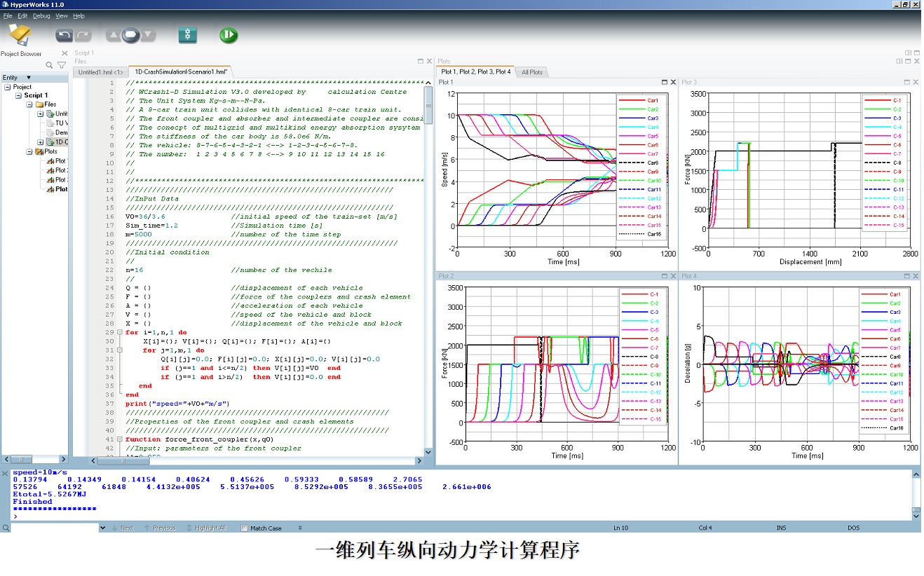Image resolution: width=924 pixels, height=576 pixels.
Task: Open the search history dropdown arrow
Action: 102,528
